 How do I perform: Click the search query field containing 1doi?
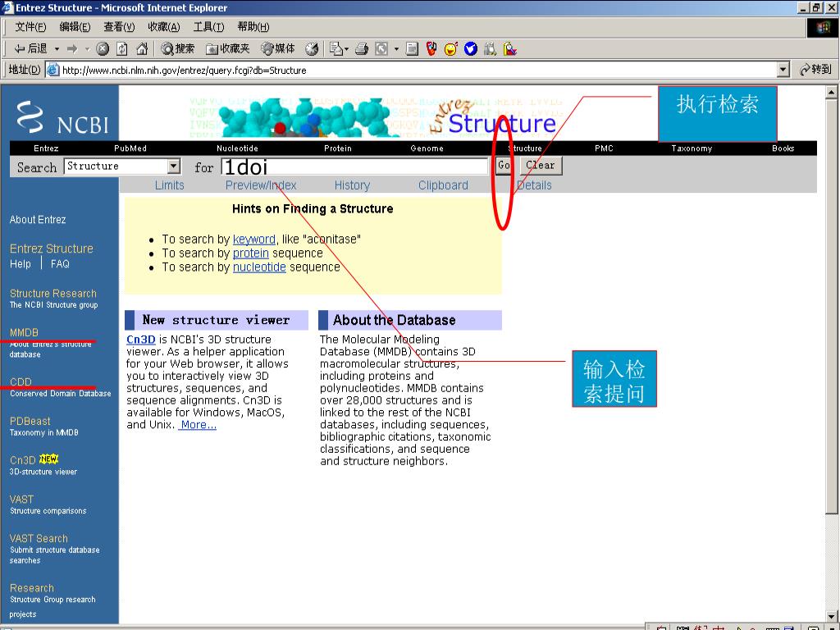pyautogui.click(x=354, y=167)
